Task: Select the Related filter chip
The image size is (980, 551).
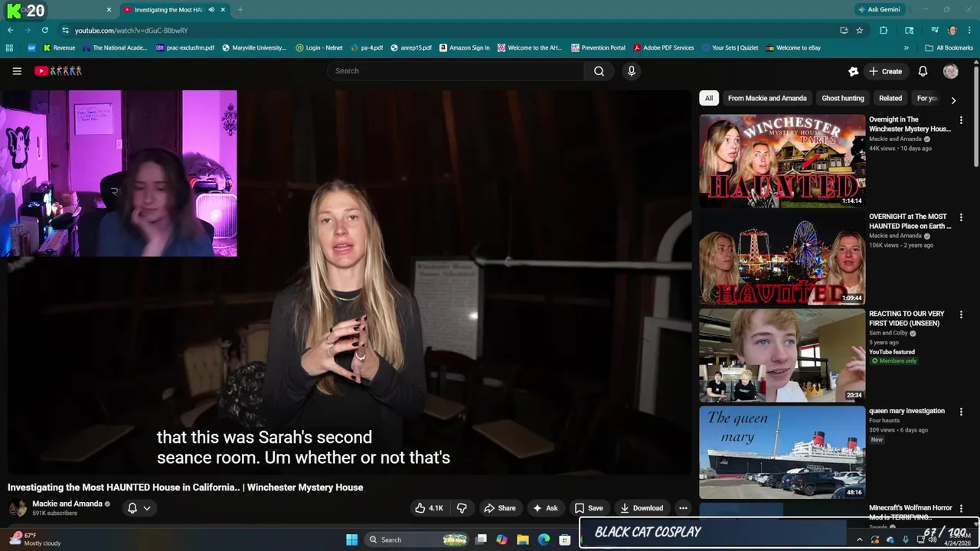Action: [x=890, y=98]
